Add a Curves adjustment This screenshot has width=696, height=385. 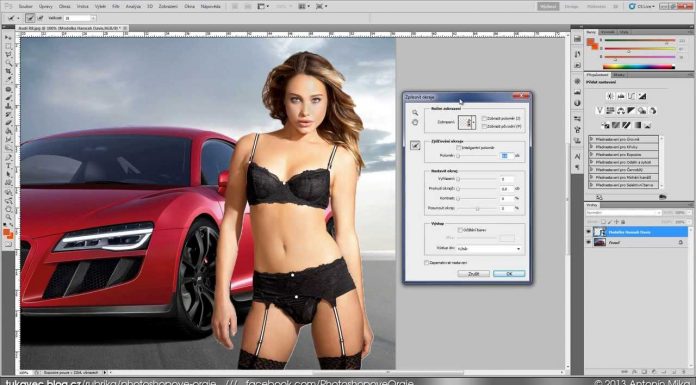tap(631, 96)
